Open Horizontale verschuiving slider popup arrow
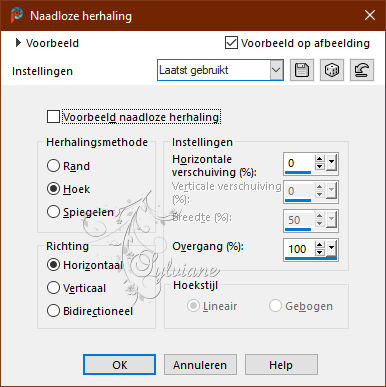386x387 pixels. point(331,162)
